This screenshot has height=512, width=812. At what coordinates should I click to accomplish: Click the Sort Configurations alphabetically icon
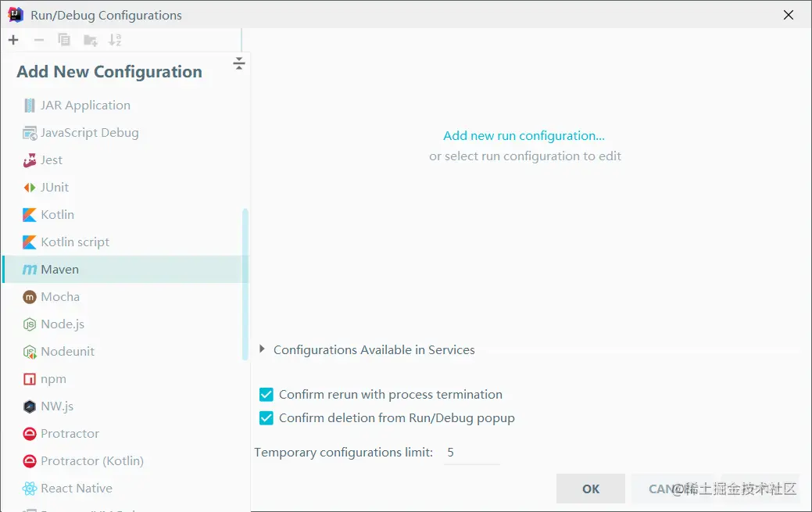pos(115,40)
